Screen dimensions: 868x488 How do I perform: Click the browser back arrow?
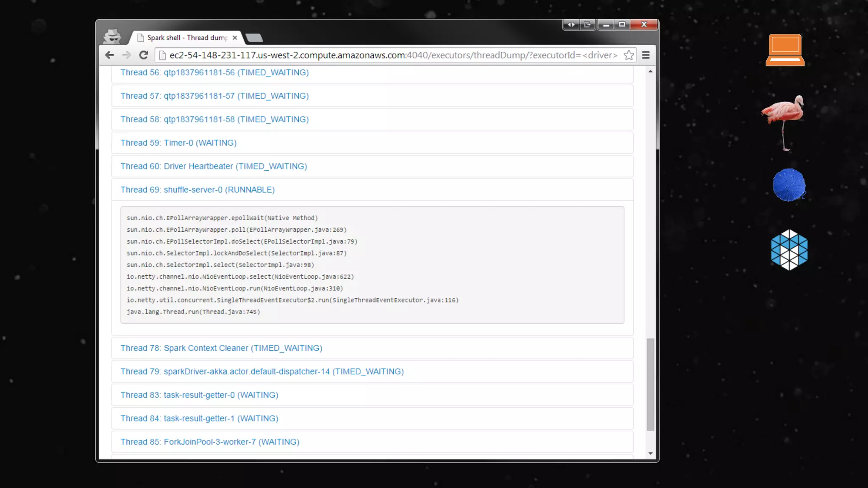110,55
